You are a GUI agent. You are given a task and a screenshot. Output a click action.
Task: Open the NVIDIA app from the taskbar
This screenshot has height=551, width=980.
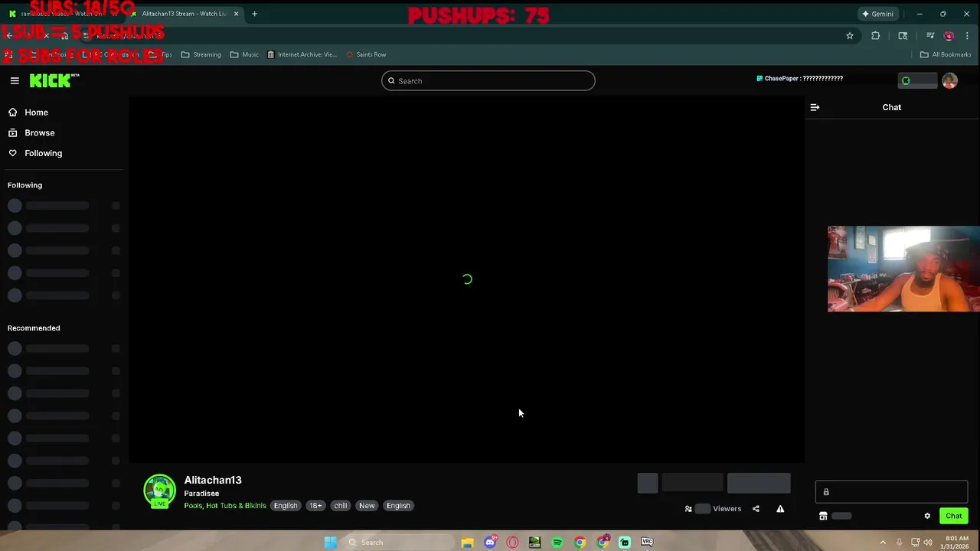coord(534,542)
